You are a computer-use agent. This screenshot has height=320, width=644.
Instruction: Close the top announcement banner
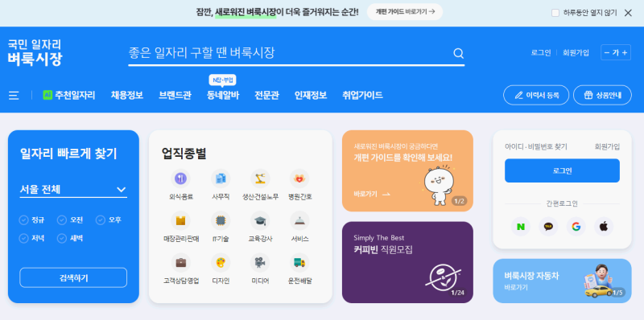(628, 13)
